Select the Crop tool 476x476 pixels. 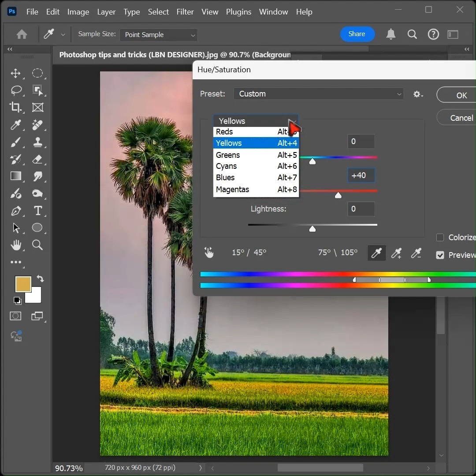(15, 107)
